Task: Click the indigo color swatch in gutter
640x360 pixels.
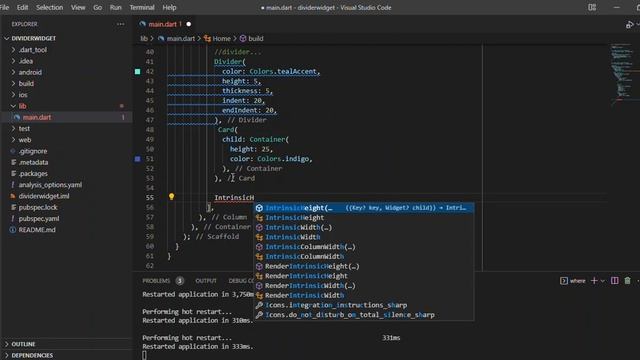Action: coord(138,159)
